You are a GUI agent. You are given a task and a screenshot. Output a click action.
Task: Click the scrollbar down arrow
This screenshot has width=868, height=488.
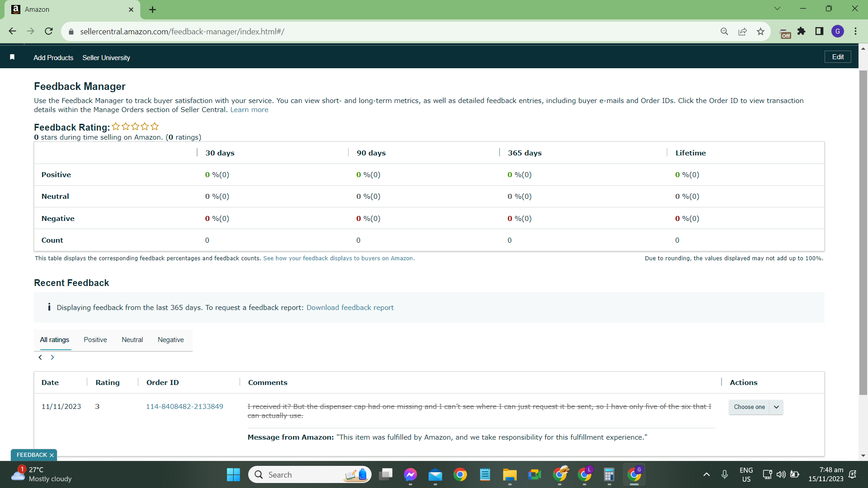pos(863,456)
